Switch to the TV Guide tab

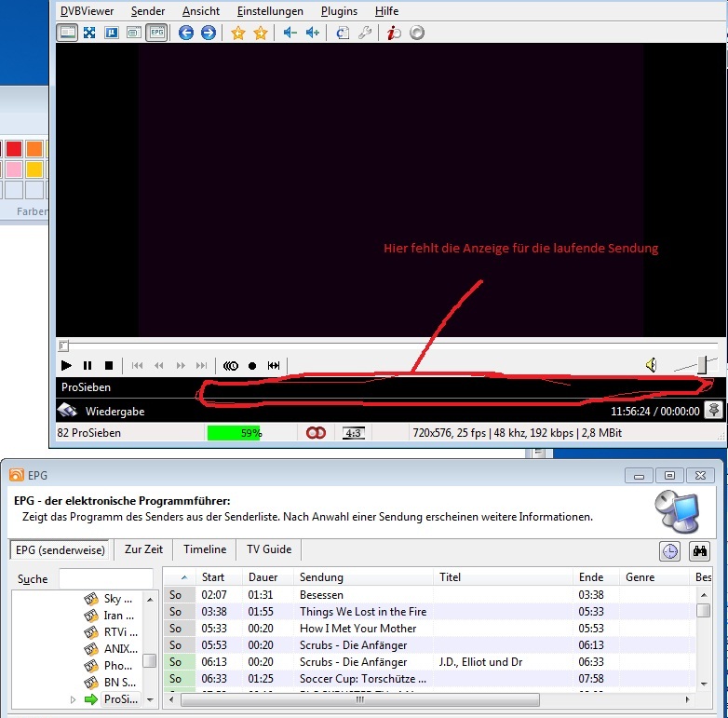click(269, 549)
